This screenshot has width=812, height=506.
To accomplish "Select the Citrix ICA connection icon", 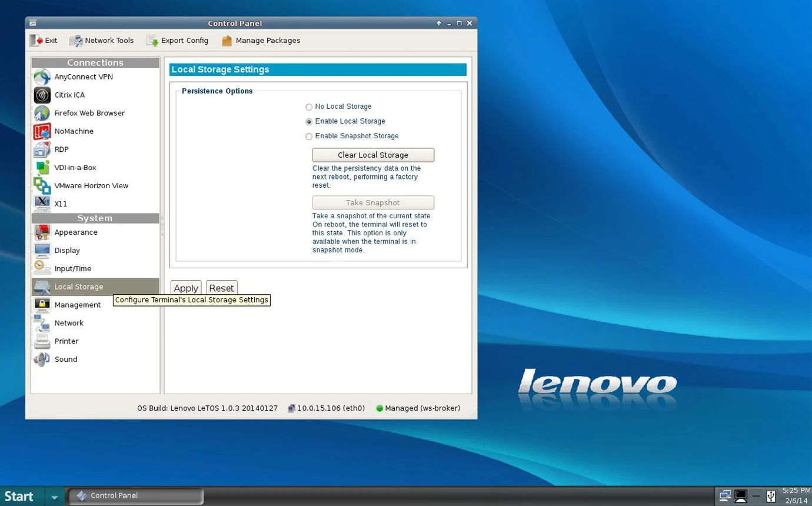I will (42, 95).
